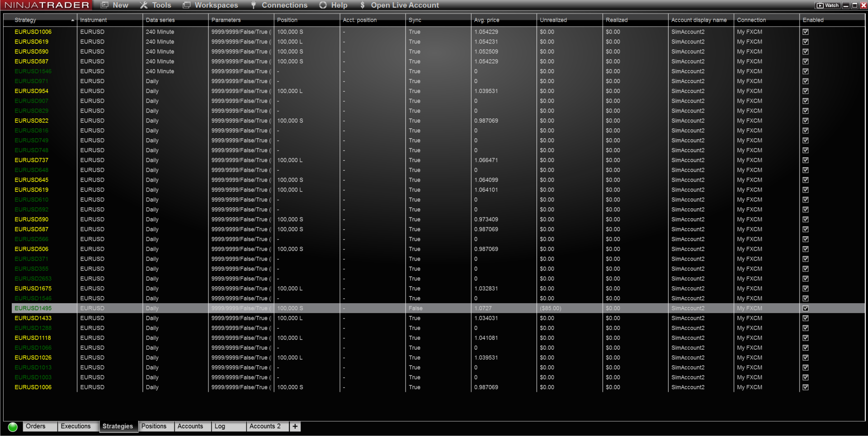
Task: Click the green connection status indicator
Action: (13, 427)
